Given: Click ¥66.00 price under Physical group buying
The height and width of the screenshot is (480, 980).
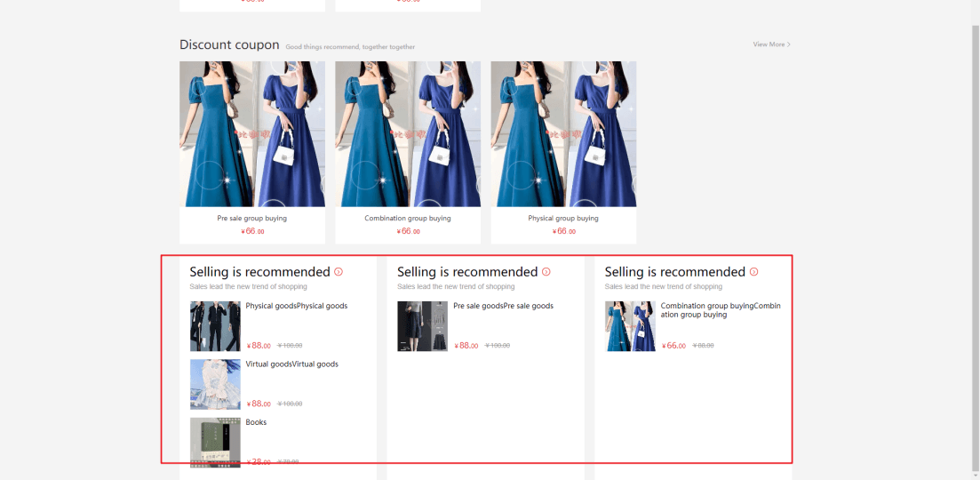Looking at the screenshot, I should (563, 231).
